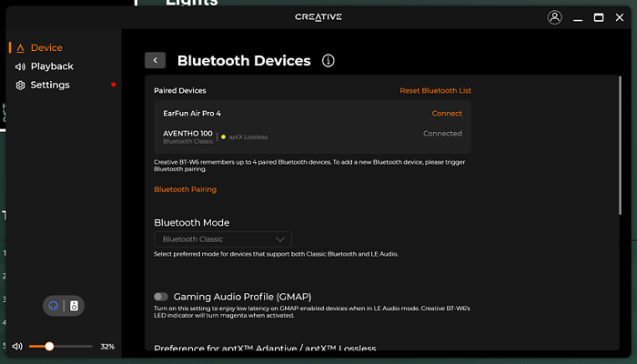Viewport: 637px width, 364px height.
Task: Open the Bluetooth Devices info icon
Action: click(x=329, y=61)
